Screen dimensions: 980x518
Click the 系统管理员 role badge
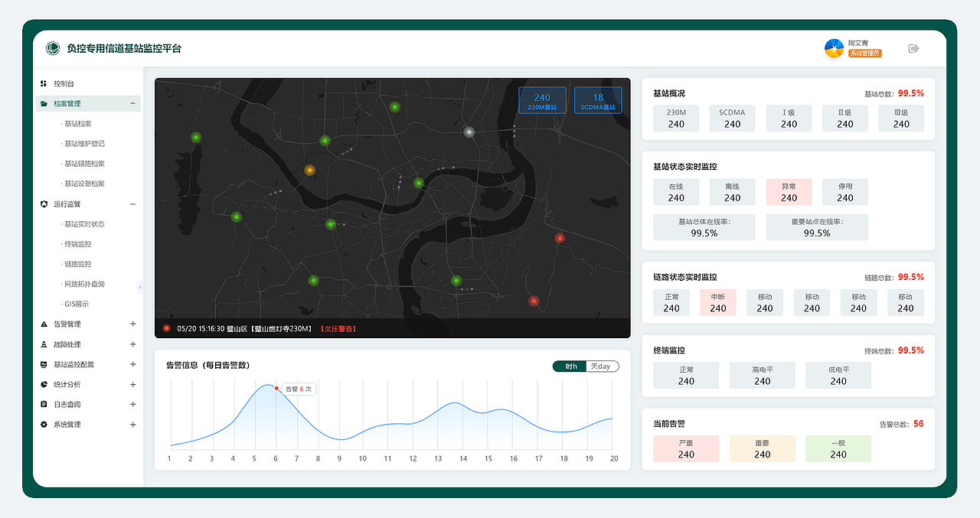pos(864,54)
